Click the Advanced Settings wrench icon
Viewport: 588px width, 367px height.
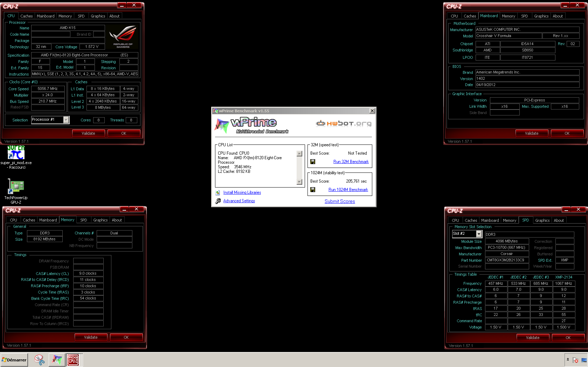click(218, 201)
